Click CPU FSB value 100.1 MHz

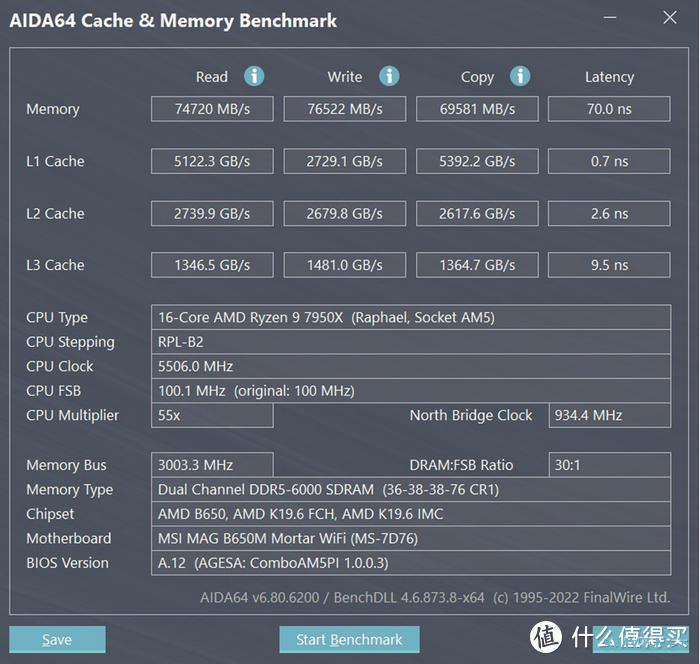coord(411,391)
